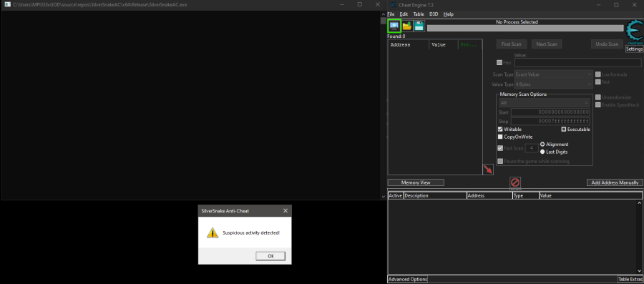Open the Scan Type dropdown
Viewport: 644px width, 284px height.
[554, 74]
